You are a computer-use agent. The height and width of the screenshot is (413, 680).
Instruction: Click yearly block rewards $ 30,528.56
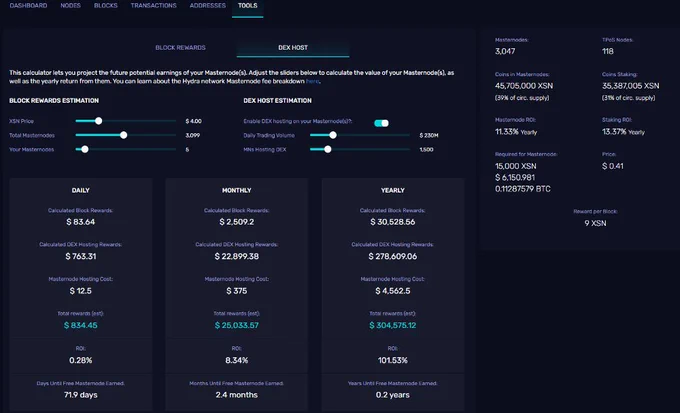393,222
